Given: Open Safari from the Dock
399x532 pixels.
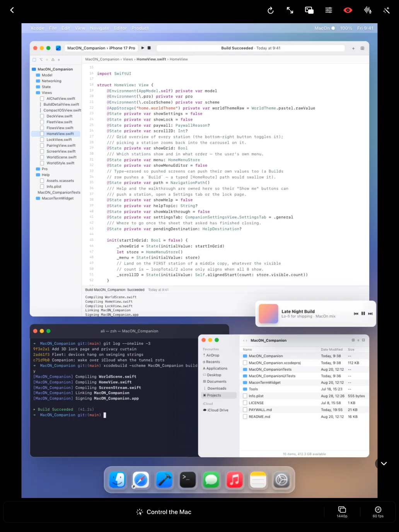Looking at the screenshot, I should pos(141,480).
